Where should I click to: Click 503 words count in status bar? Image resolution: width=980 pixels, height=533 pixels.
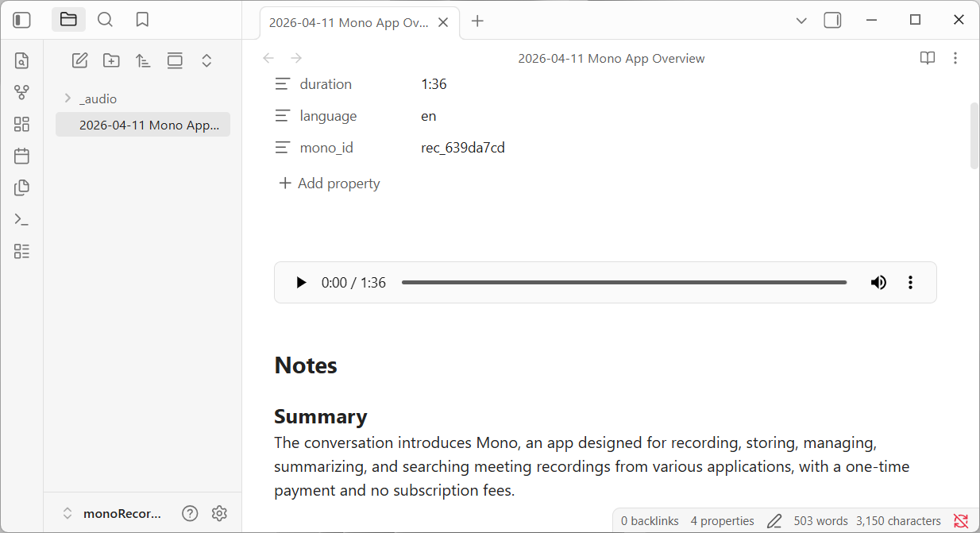coord(821,521)
